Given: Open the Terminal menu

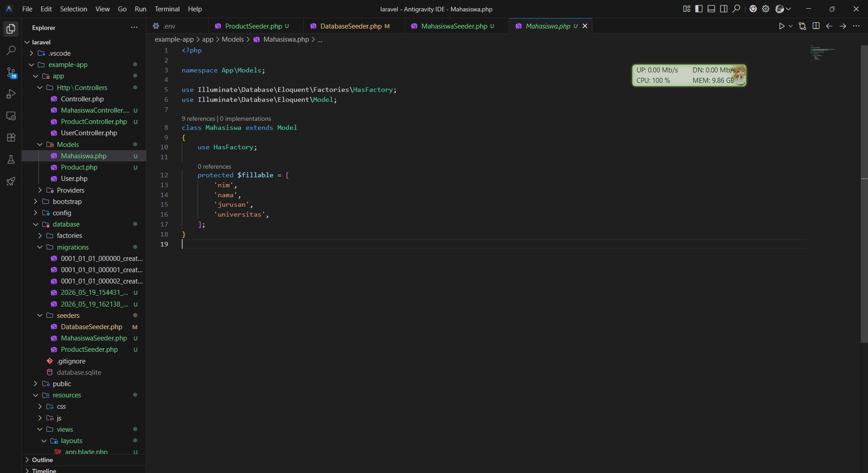Looking at the screenshot, I should pos(167,9).
